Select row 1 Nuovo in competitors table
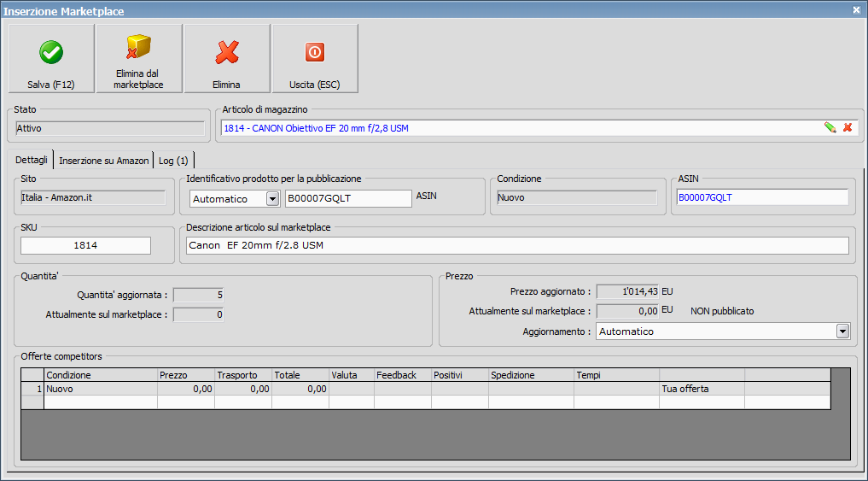868x481 pixels. click(98, 389)
